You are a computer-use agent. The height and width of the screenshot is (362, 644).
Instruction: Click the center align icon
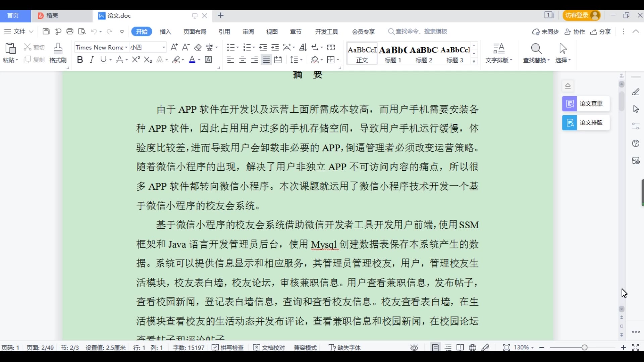click(x=243, y=60)
